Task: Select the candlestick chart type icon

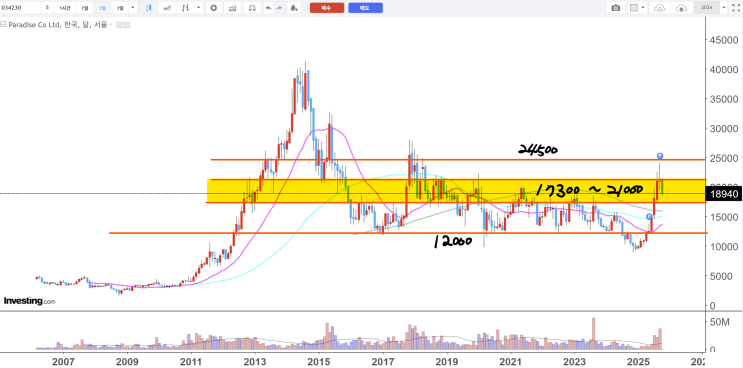Action: click(x=149, y=8)
